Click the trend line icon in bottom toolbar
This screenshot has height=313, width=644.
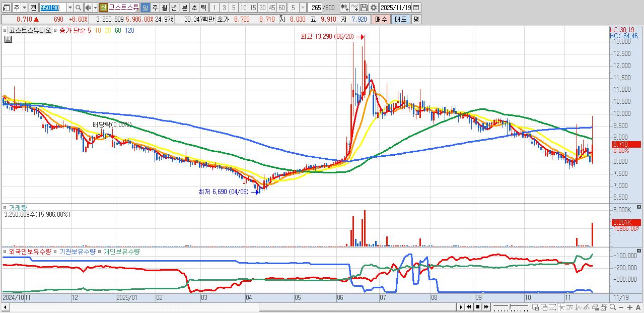[x=569, y=307]
